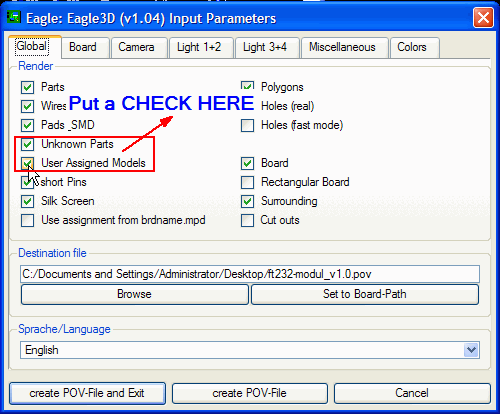Click Set to Board-Path button
500x414 pixels.
pyautogui.click(x=365, y=294)
